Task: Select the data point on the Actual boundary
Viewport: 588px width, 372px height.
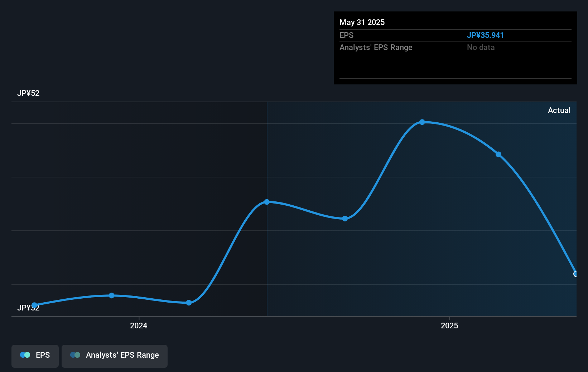Action: point(267,202)
